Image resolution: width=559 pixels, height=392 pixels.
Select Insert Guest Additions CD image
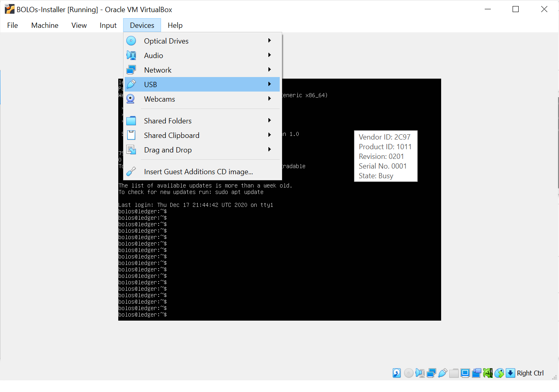tap(199, 171)
